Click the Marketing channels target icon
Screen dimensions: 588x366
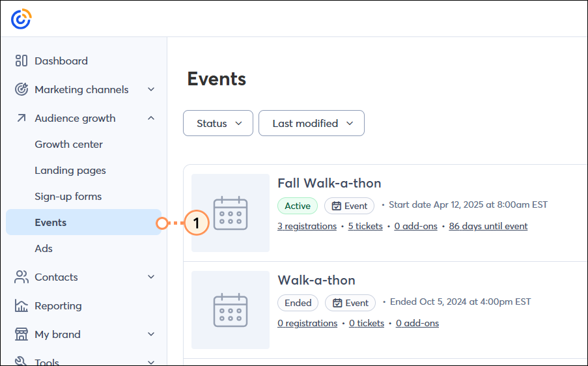(x=21, y=89)
